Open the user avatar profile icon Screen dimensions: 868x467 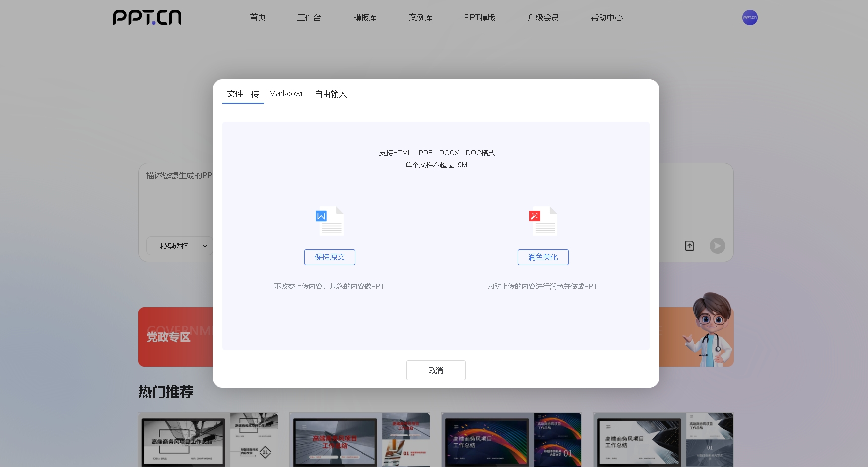[749, 18]
